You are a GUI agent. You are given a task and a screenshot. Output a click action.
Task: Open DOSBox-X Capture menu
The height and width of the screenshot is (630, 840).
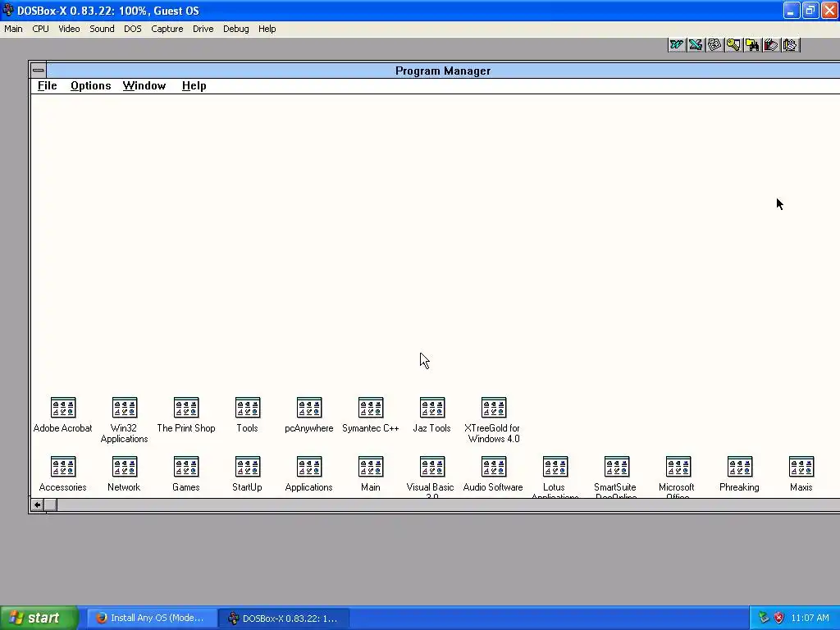(x=167, y=29)
